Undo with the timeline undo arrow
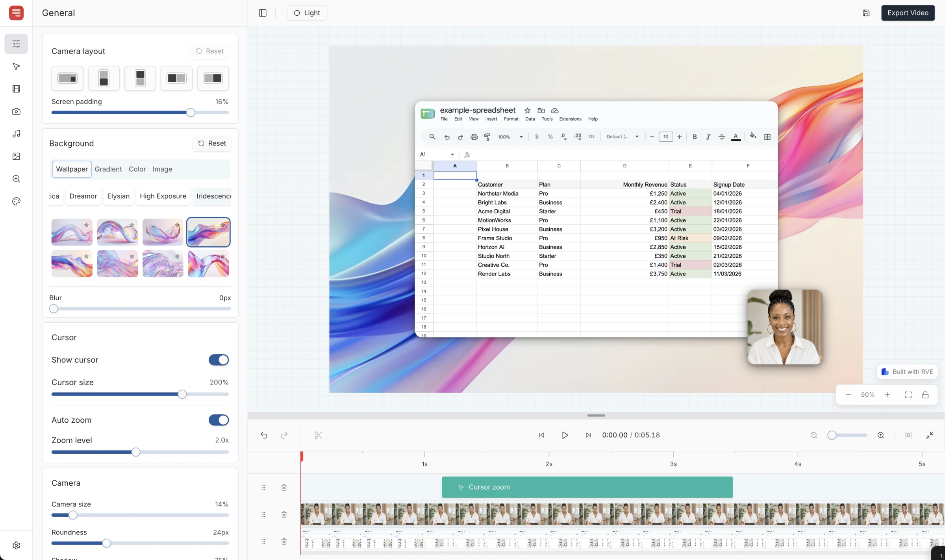 pos(264,435)
